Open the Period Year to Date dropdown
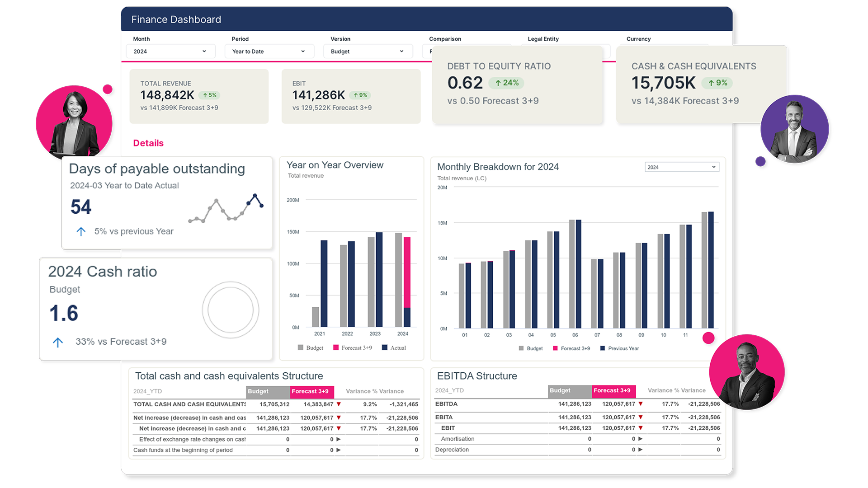 (269, 52)
